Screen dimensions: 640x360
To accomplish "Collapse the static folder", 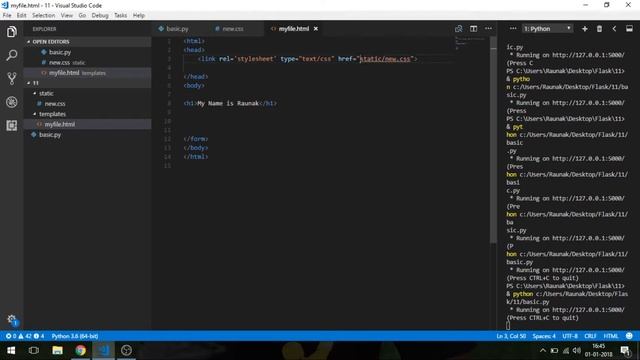I will pyautogui.click(x=88, y=93).
